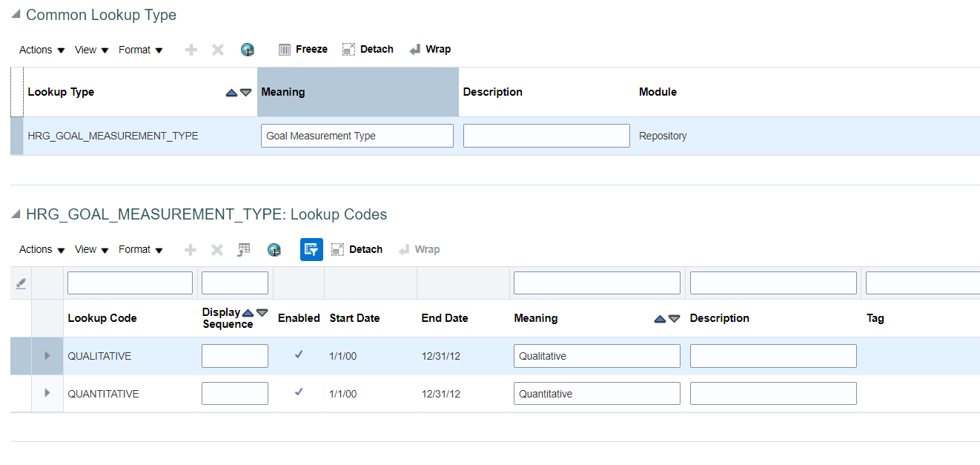Export Lookup Codes to Excel

(243, 249)
